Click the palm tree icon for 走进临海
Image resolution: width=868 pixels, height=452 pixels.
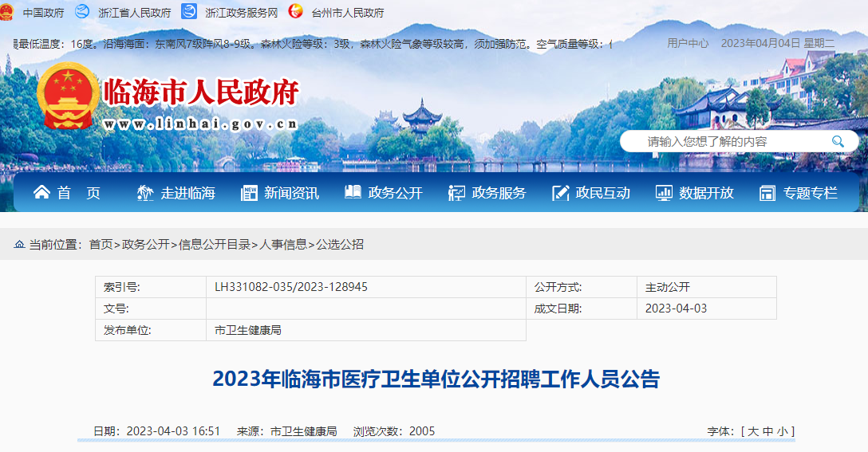point(145,193)
